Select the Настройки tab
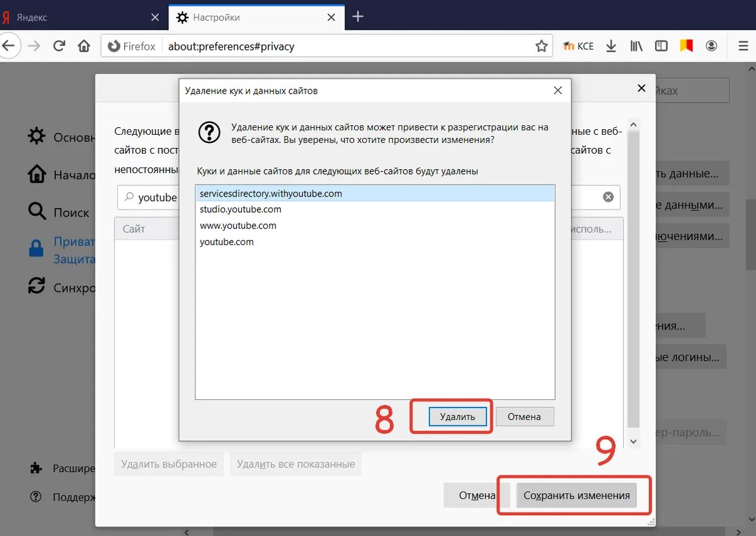 point(256,18)
